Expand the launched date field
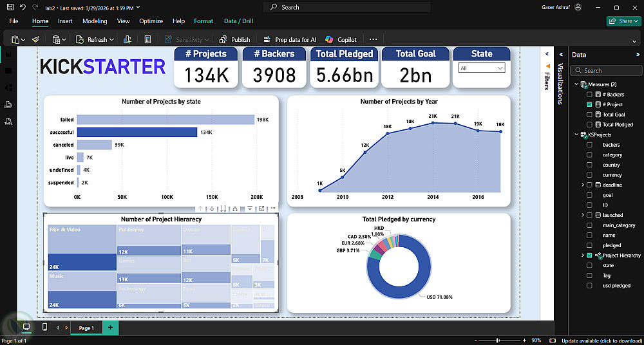 583,215
